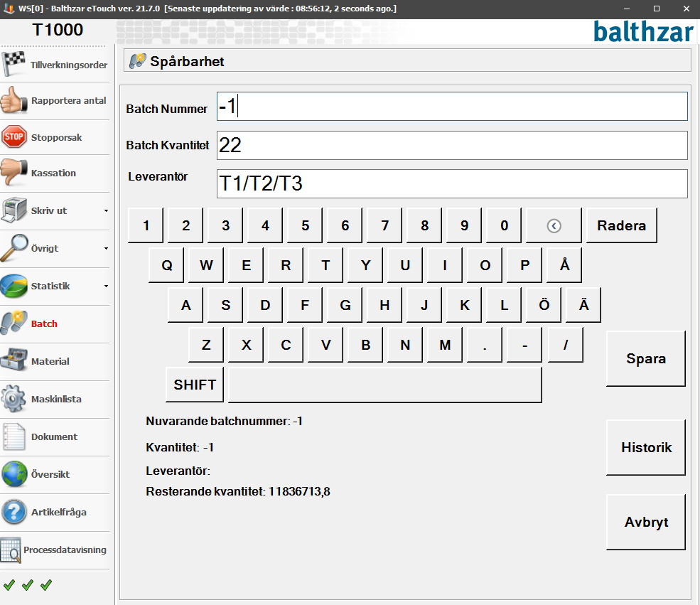The image size is (700, 605).
Task: Open Tillverkningsorder checkered flag icon
Action: pos(14,64)
